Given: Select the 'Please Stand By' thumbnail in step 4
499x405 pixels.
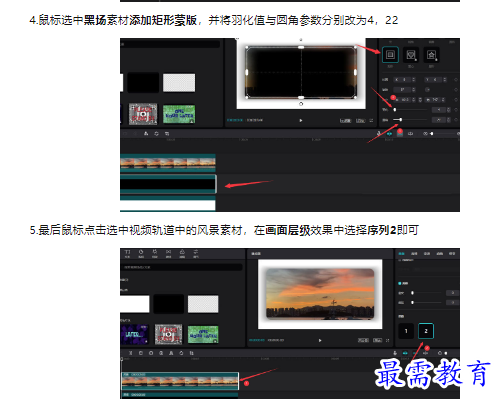Looking at the screenshot, I should (143, 114).
